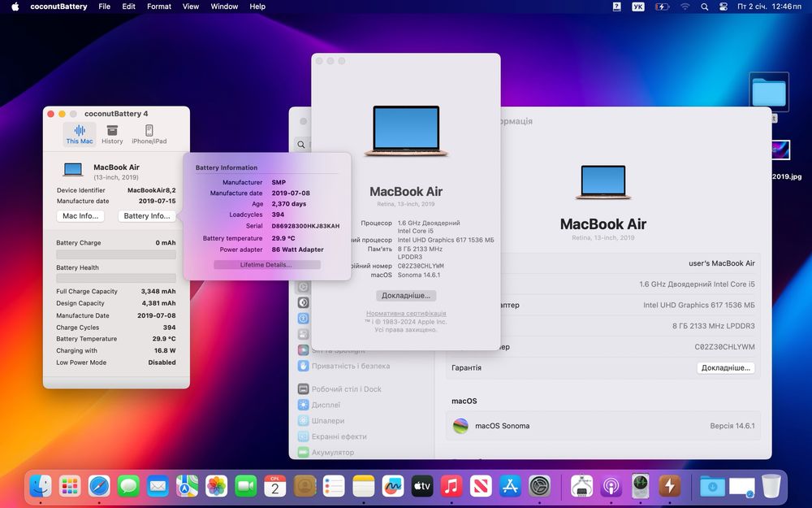Open the Help menu

257,7
